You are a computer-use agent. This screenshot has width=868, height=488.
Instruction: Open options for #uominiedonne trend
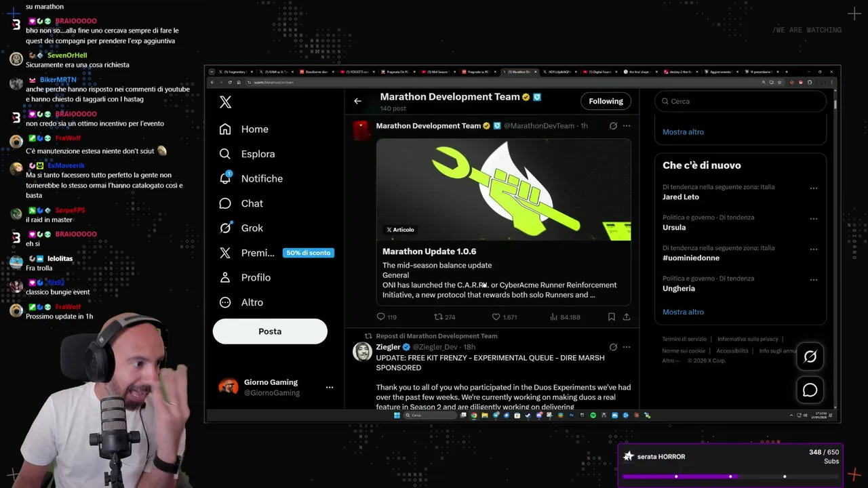(813, 249)
